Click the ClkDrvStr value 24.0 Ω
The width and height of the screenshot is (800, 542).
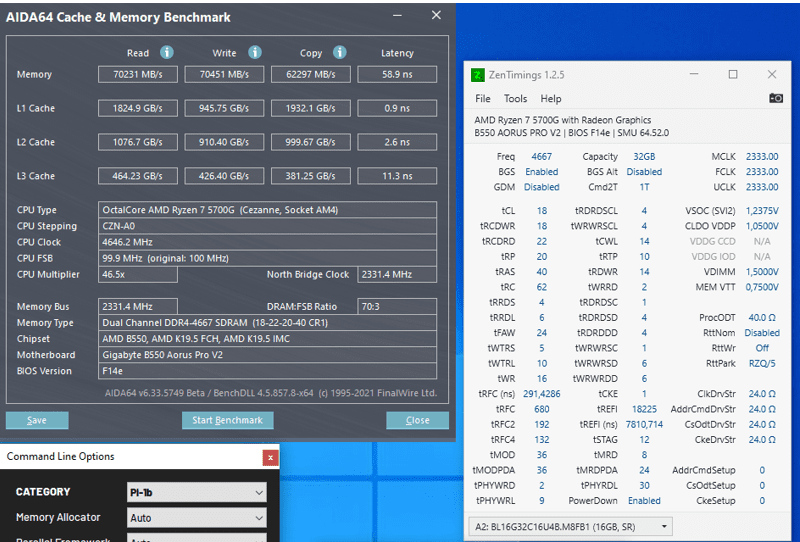click(x=762, y=394)
